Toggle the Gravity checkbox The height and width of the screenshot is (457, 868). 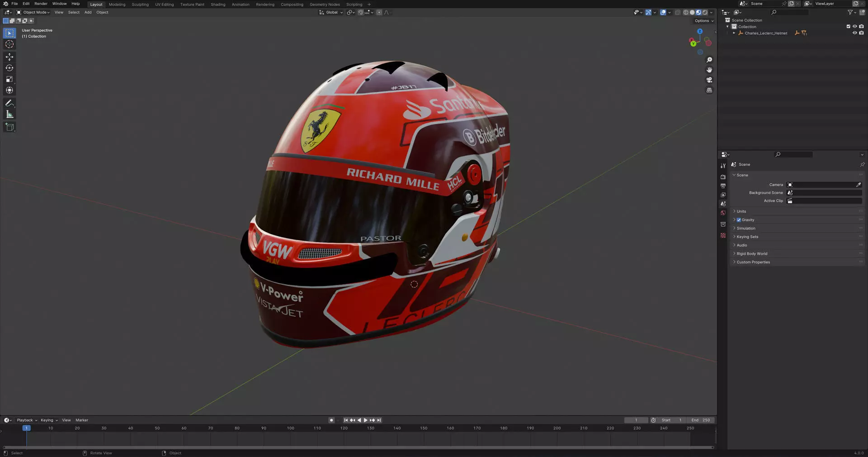coord(739,220)
